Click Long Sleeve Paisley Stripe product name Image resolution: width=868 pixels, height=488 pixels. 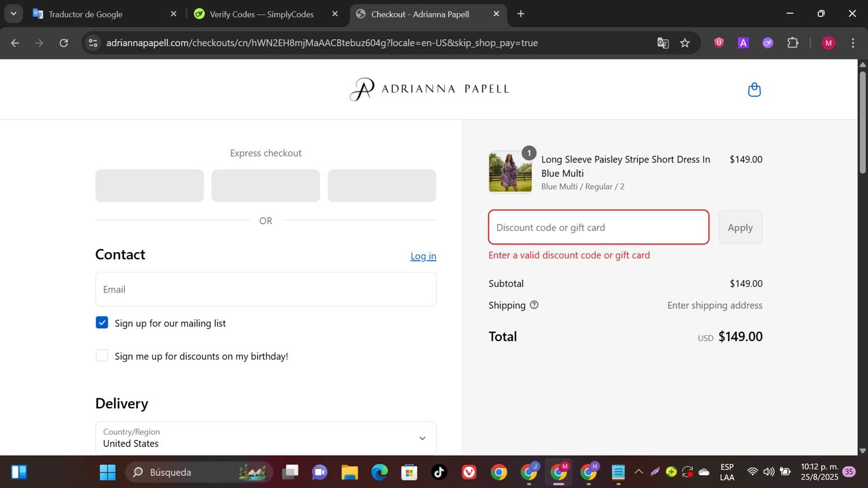626,166
